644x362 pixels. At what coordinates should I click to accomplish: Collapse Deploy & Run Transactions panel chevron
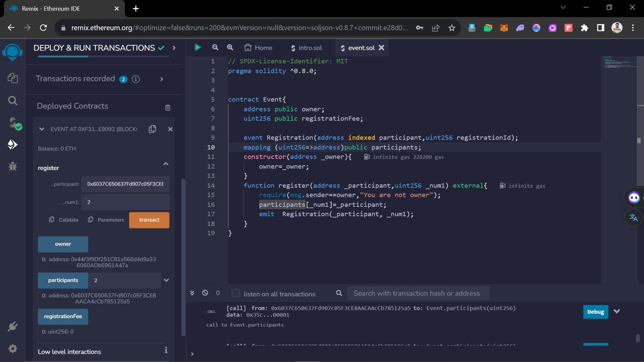coord(174,48)
